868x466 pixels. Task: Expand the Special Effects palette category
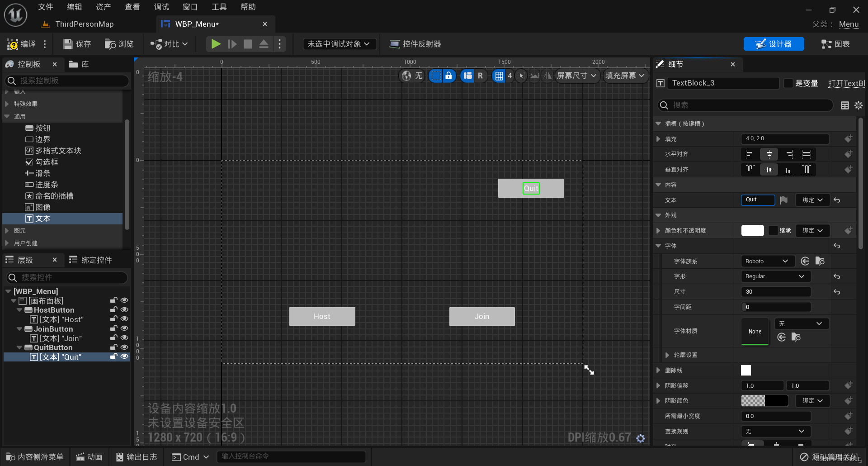click(7, 104)
